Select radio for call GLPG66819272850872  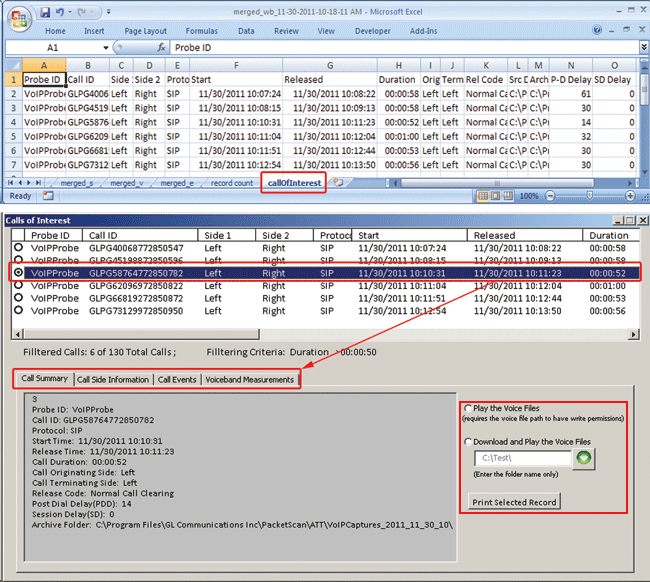click(18, 298)
